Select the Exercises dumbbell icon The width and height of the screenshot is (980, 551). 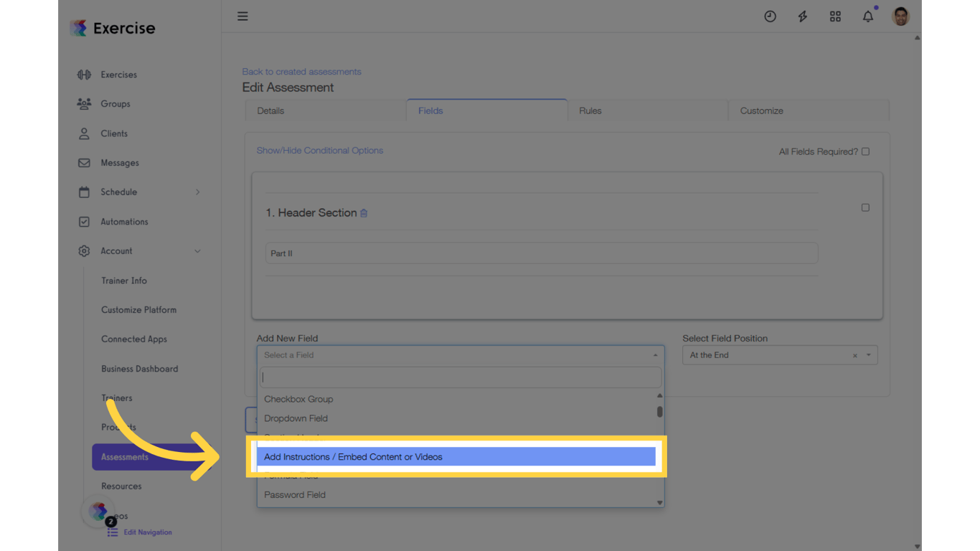(84, 75)
